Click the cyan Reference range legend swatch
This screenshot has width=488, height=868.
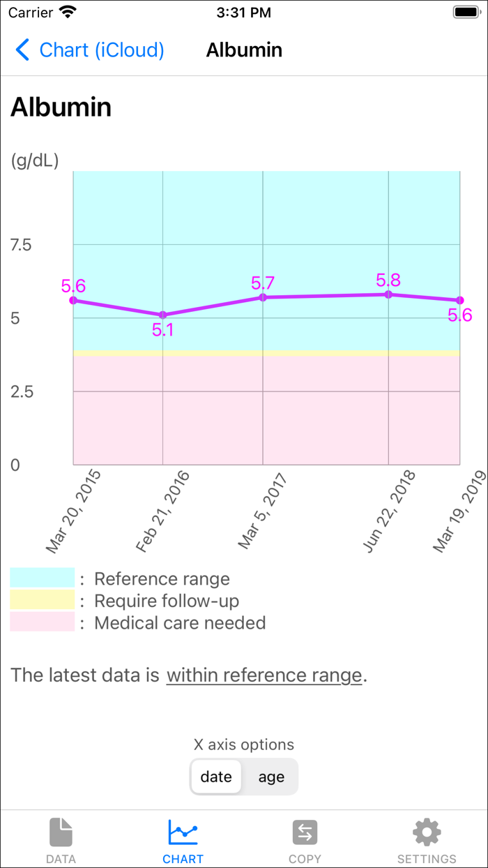pyautogui.click(x=42, y=578)
